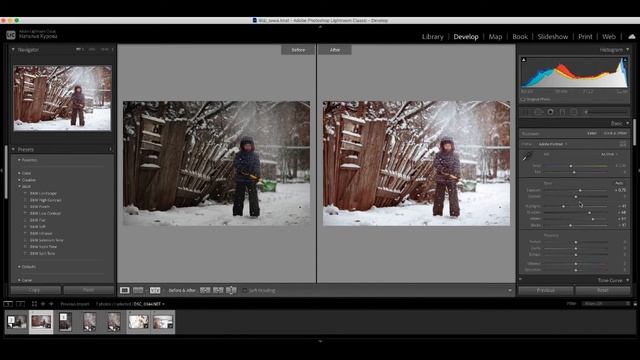Click the second window display icon
The image size is (640, 360).
(20, 304)
